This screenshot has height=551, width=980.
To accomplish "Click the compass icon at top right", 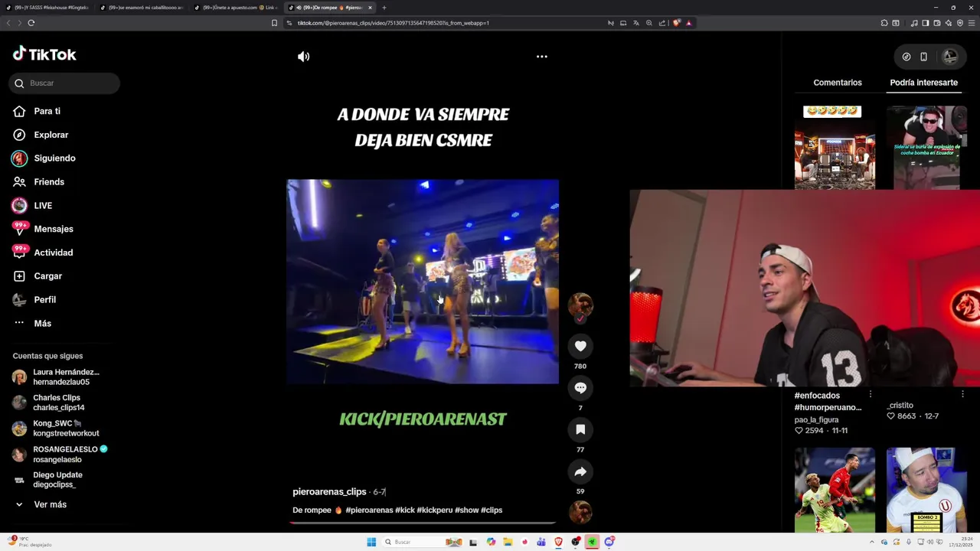I will coord(906,57).
